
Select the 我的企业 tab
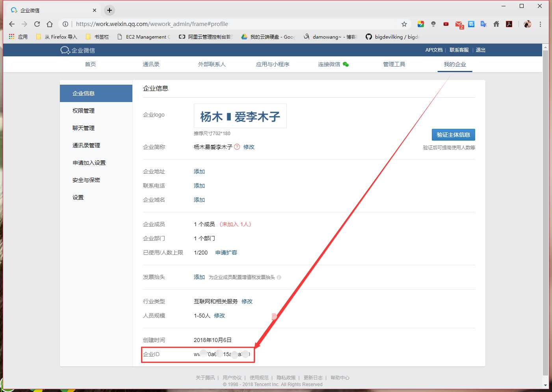coord(455,64)
